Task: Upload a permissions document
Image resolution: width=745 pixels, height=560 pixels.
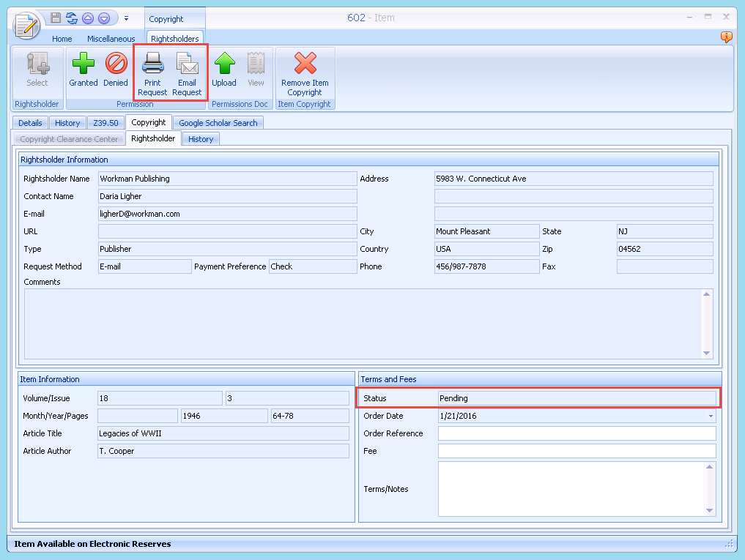Action: [224, 70]
